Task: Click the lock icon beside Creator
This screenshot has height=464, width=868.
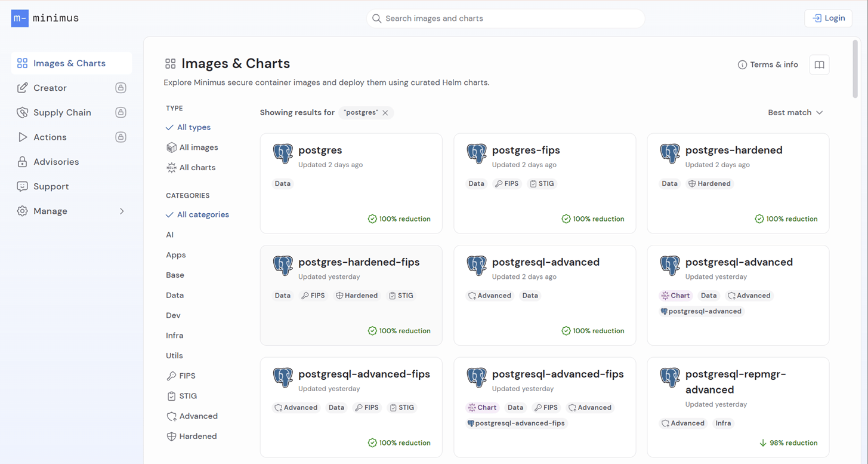Action: click(x=121, y=88)
